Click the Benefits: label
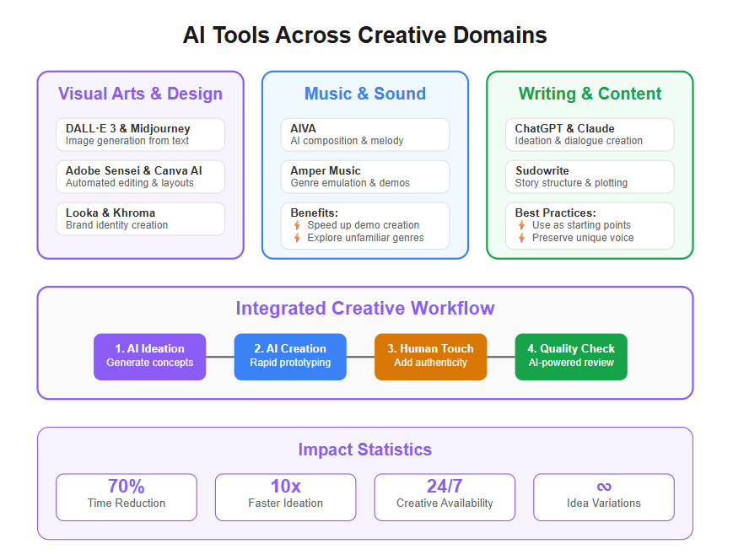Image resolution: width=733 pixels, height=560 pixels. click(x=314, y=213)
